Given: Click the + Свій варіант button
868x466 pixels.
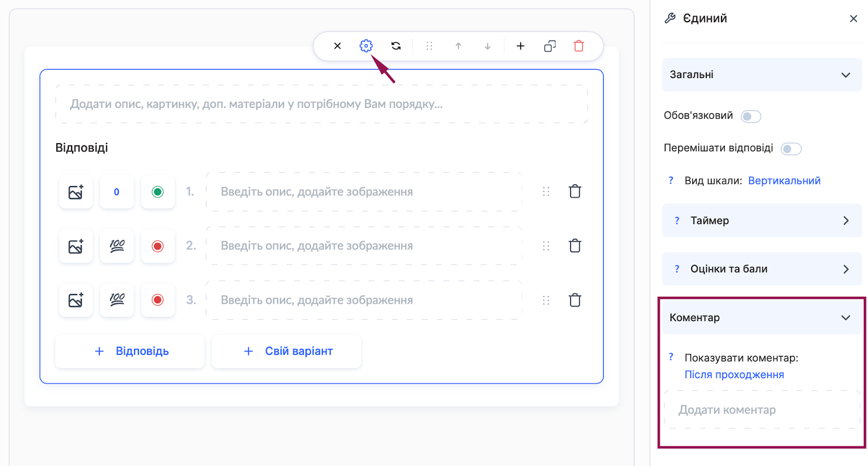Looking at the screenshot, I should point(286,352).
